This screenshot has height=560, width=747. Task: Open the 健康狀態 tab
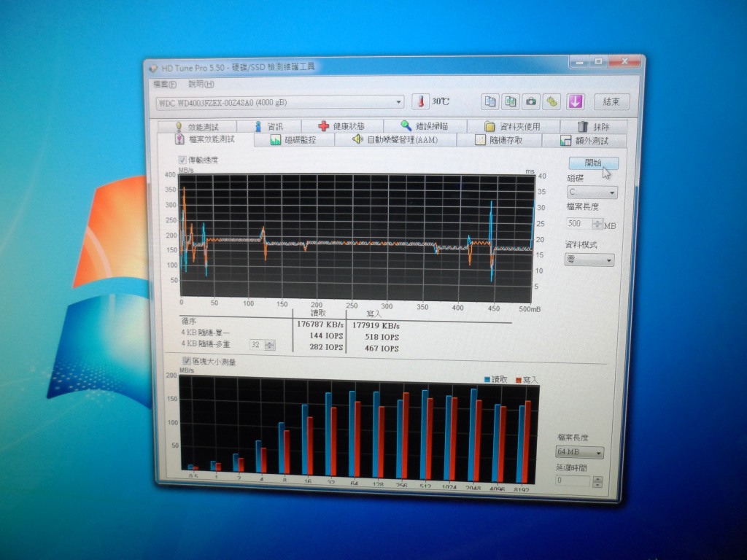pyautogui.click(x=342, y=126)
